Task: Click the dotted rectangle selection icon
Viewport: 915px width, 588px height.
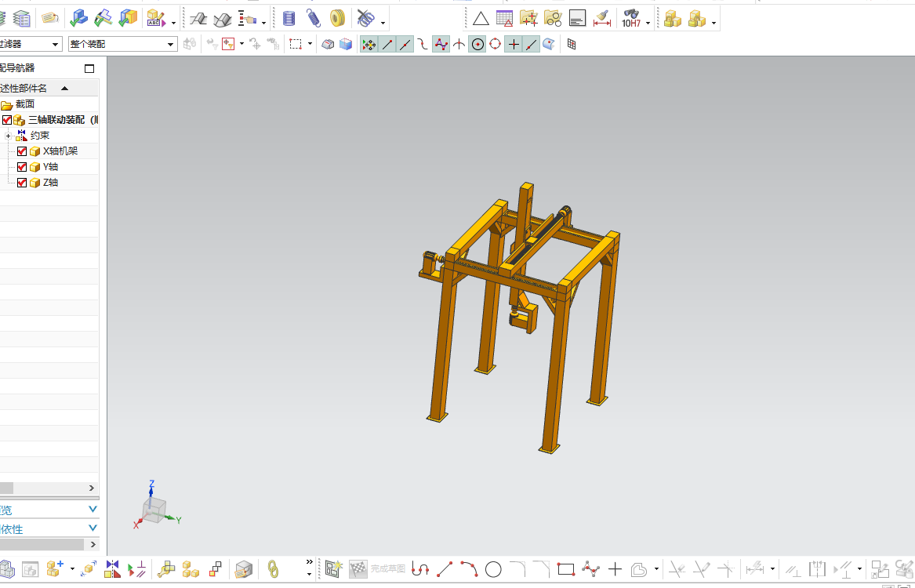Action: (x=296, y=44)
